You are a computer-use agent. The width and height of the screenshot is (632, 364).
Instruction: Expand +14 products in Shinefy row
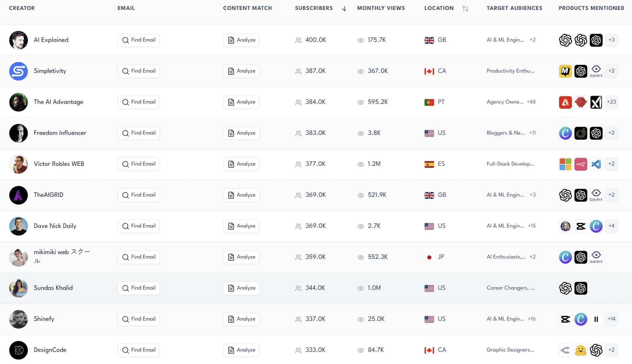pos(611,319)
